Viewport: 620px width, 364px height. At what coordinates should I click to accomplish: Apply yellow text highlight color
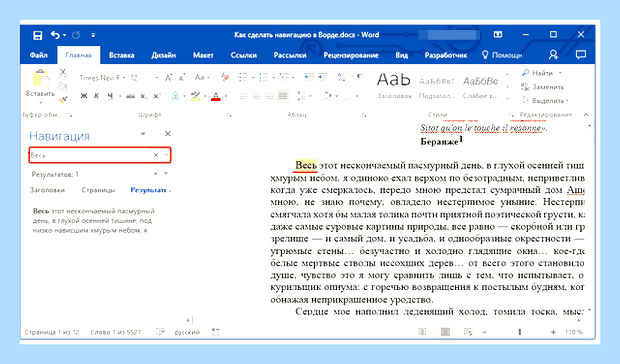point(195,96)
